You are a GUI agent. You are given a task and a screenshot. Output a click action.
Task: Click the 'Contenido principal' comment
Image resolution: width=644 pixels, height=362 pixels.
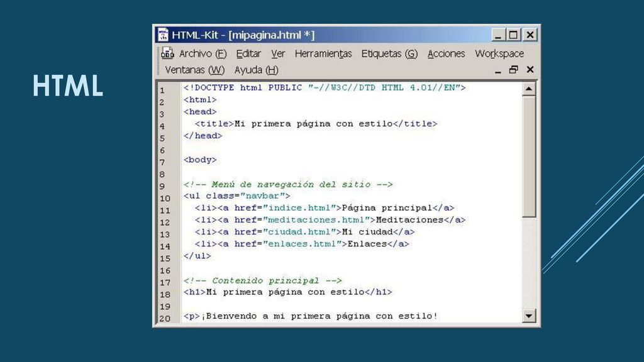pos(262,281)
